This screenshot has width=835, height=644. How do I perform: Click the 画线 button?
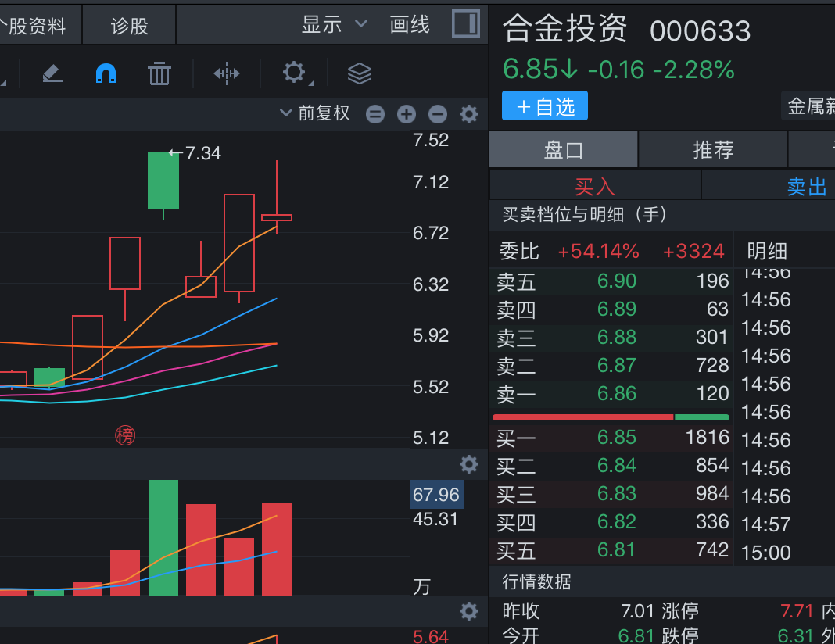tap(409, 24)
